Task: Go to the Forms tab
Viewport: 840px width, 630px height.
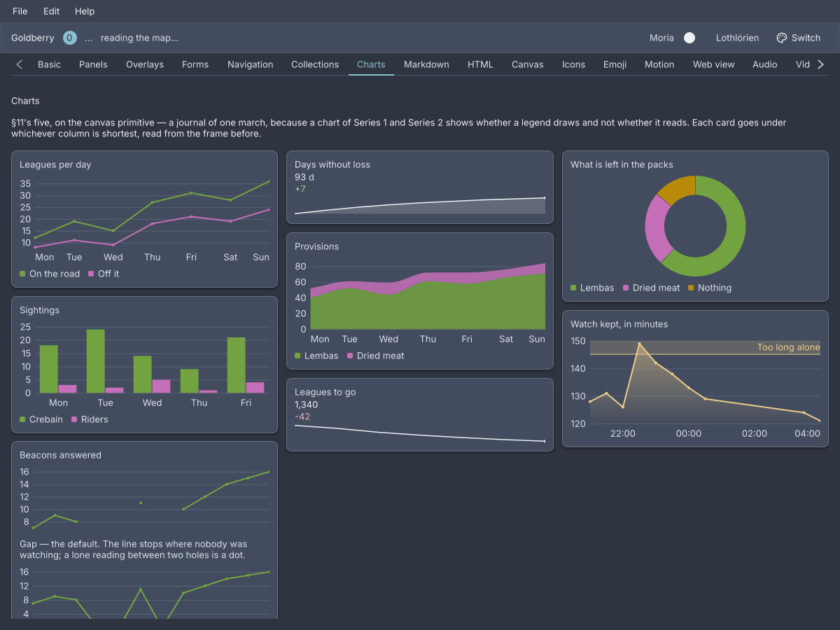Action: (195, 64)
